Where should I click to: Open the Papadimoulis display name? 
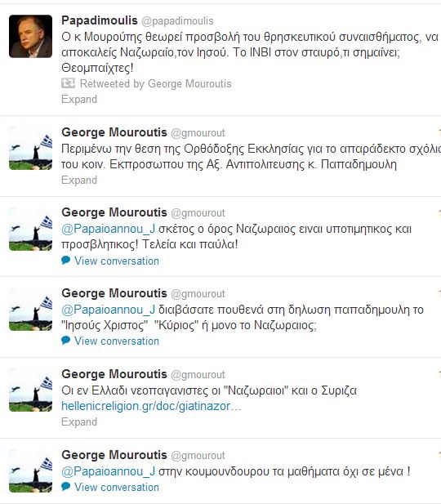[x=100, y=20]
